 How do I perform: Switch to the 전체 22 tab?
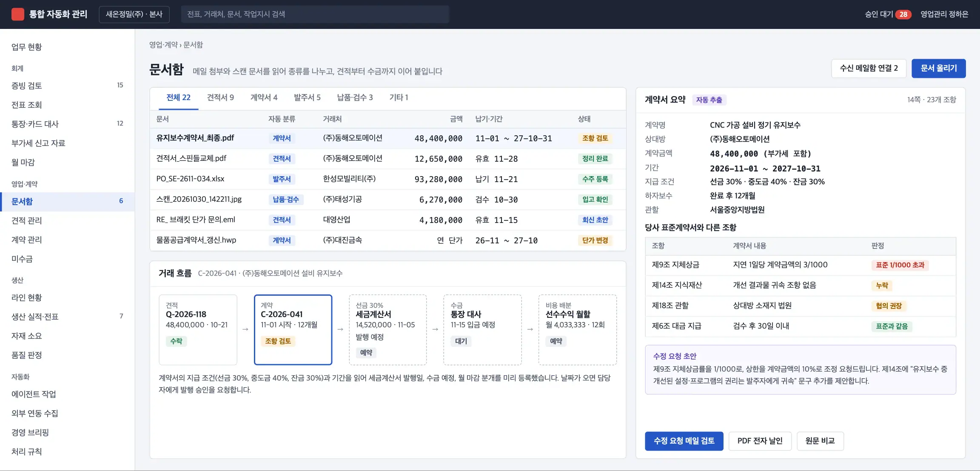pos(178,97)
